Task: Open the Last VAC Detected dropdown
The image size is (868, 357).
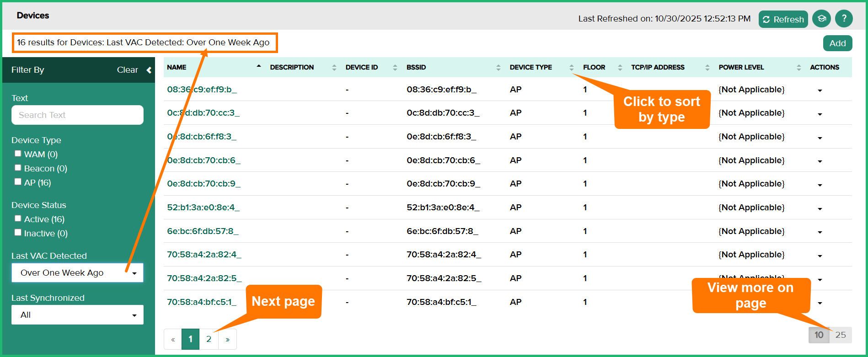Action: [77, 273]
